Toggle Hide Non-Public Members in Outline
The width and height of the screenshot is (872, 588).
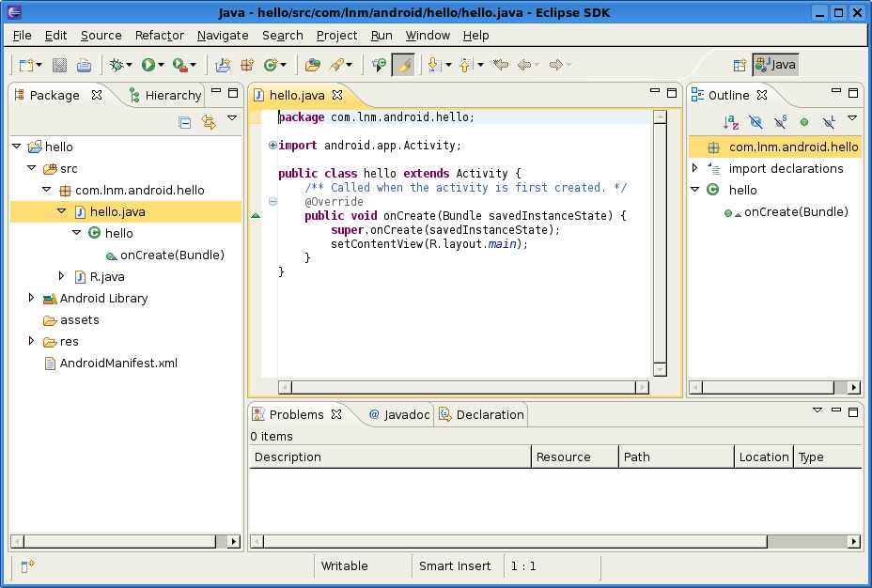pos(804,122)
